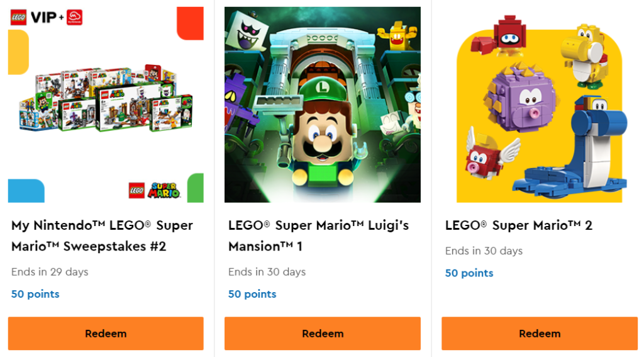Open My Nintendo LEGO Super Mario Sweepstakes title
This screenshot has width=644, height=357.
tap(102, 235)
